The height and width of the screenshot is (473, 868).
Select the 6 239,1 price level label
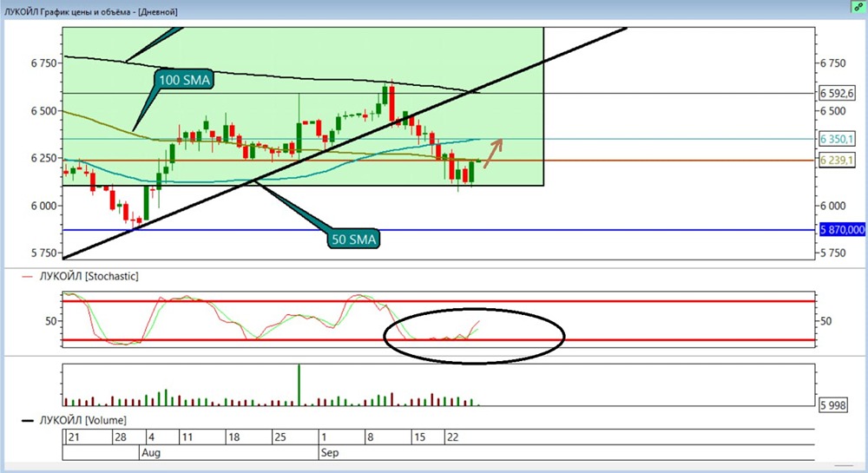tap(837, 161)
